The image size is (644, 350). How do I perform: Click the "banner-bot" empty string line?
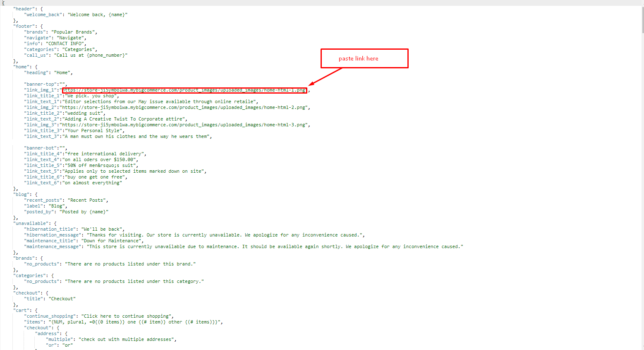(45, 148)
